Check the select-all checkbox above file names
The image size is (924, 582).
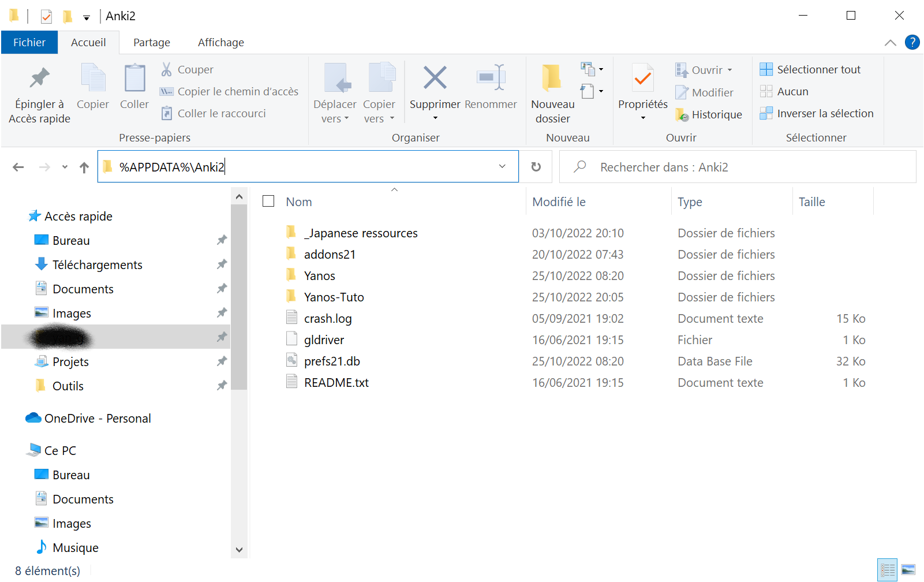268,201
